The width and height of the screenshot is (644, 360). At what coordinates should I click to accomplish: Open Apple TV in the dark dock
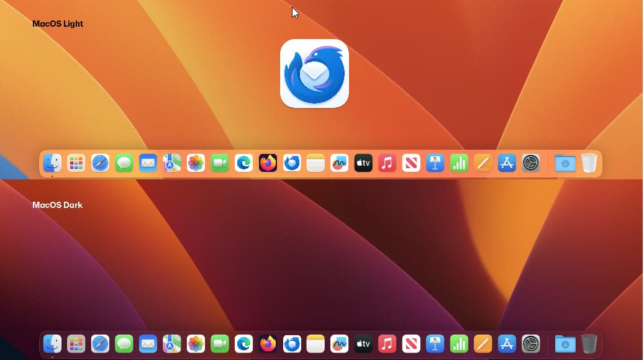363,344
